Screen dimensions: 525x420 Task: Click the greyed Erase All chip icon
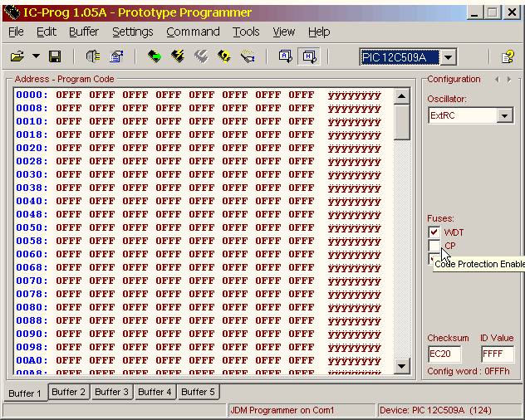[x=201, y=56]
